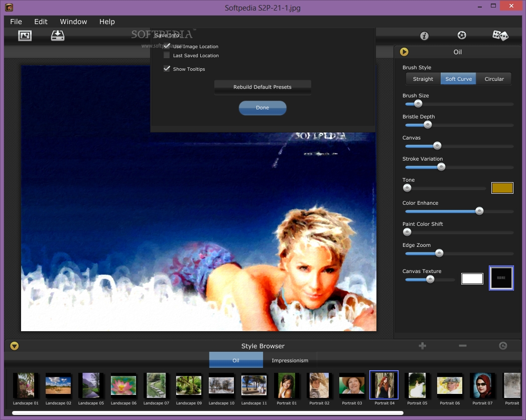Click the Style Browser reset icon

(x=503, y=346)
